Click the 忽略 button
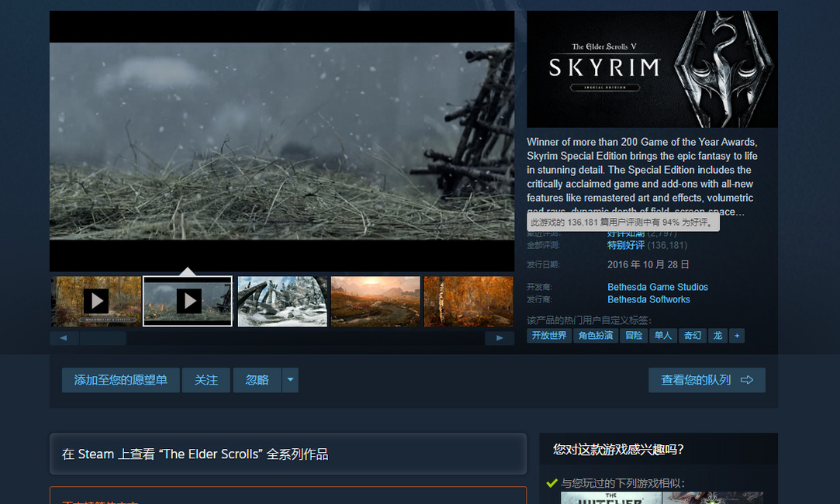Image resolution: width=840 pixels, height=504 pixels. [x=258, y=380]
